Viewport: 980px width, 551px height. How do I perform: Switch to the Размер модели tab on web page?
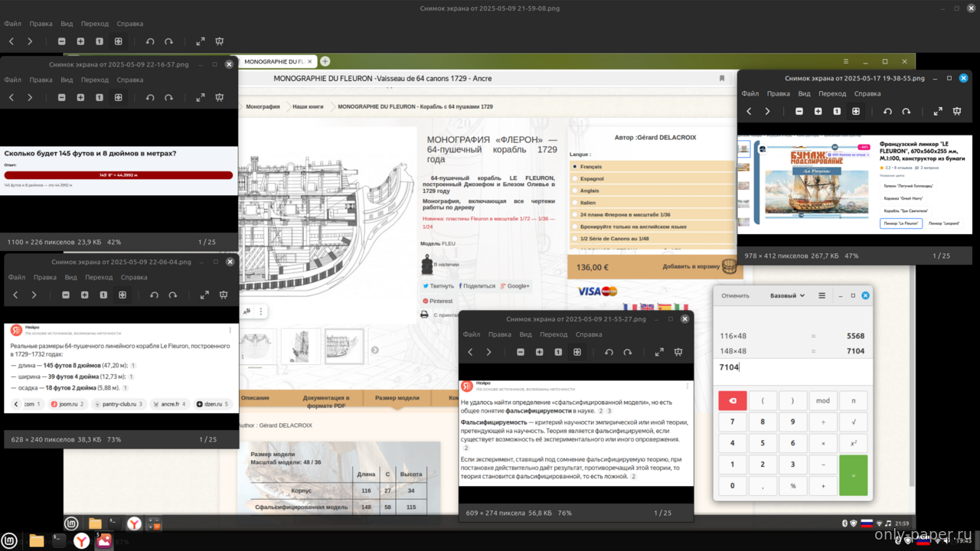tap(397, 398)
